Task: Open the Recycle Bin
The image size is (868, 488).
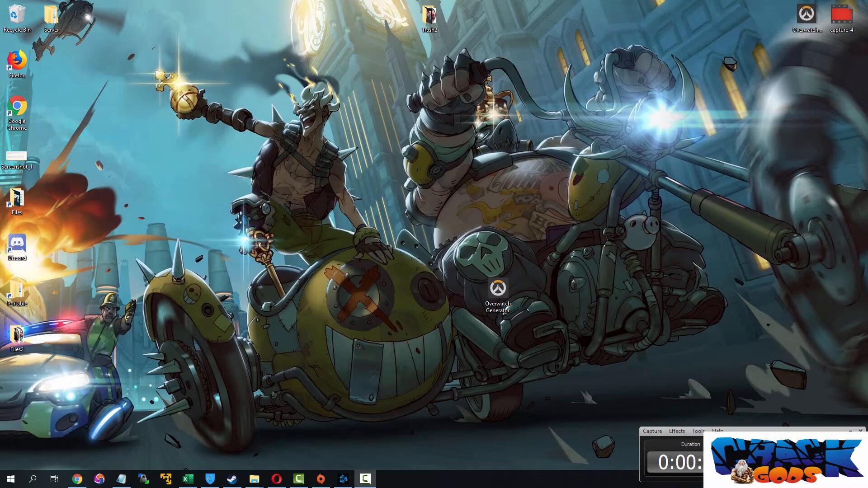Action: coord(17,15)
